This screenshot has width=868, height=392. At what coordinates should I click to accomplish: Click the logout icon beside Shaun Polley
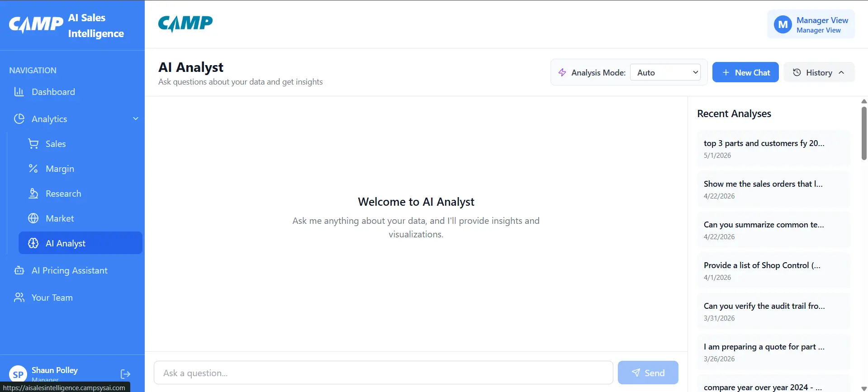click(125, 374)
